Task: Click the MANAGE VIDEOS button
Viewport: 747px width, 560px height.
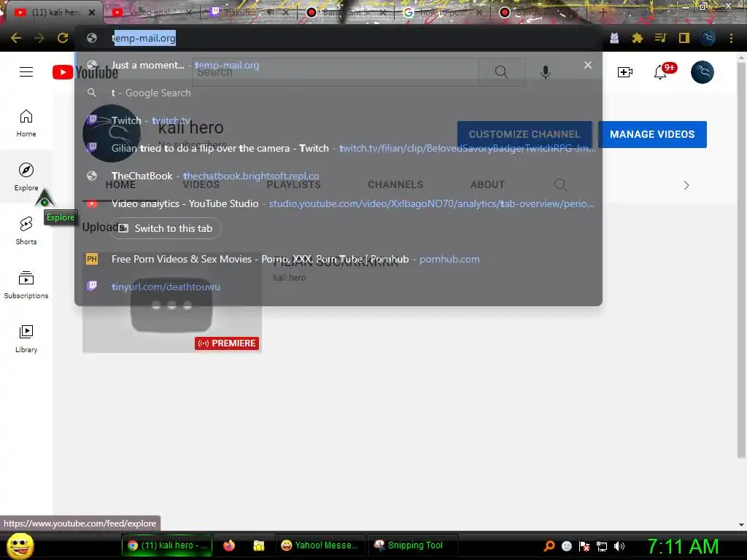Action: [x=652, y=134]
